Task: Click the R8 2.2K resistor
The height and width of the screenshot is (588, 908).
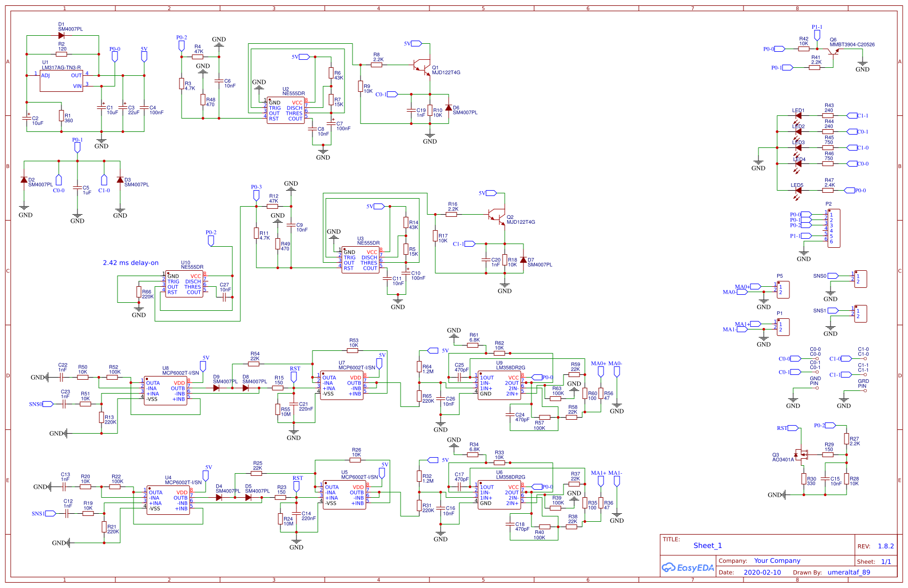Action: tap(377, 65)
